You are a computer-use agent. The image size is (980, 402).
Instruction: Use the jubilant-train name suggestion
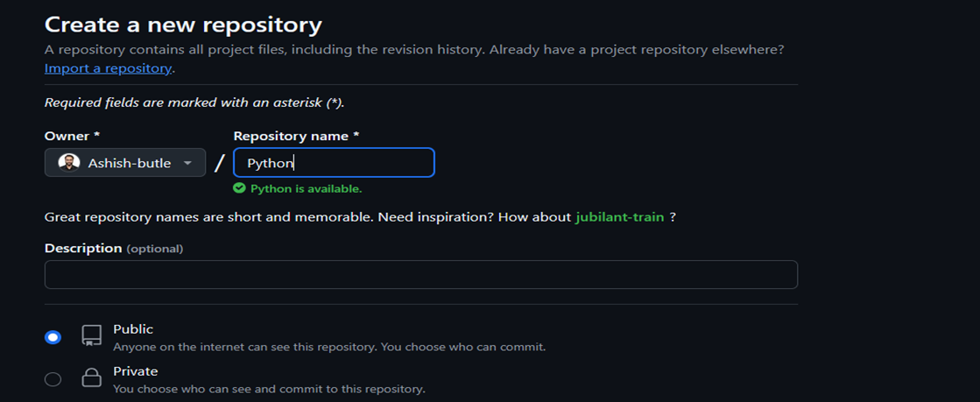pyautogui.click(x=619, y=217)
